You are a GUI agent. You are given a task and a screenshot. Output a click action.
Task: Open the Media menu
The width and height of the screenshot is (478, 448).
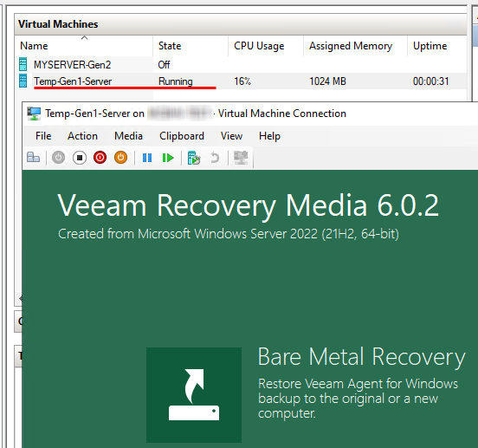point(128,136)
